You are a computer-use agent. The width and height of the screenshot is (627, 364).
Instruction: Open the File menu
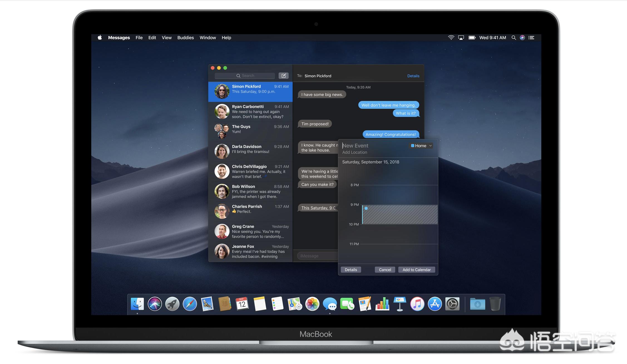click(139, 38)
